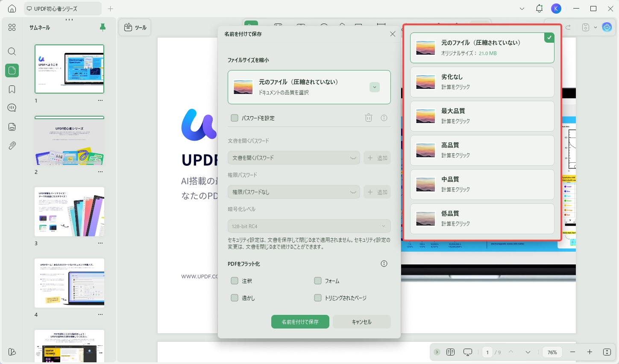Click the 名前を付けて保存 button
Screen dimensions: 619x364
[300, 322]
